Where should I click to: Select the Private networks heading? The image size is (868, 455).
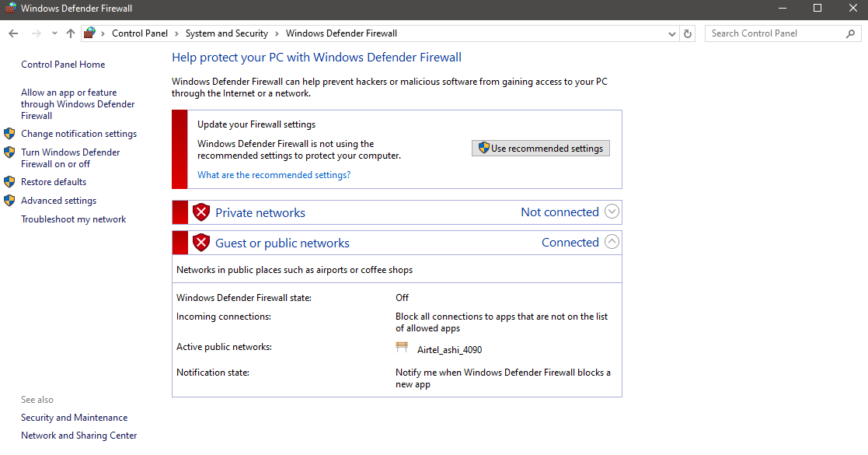(260, 213)
